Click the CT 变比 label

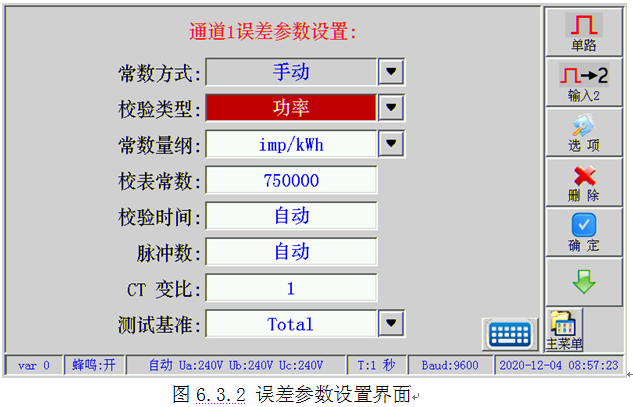pyautogui.click(x=163, y=289)
